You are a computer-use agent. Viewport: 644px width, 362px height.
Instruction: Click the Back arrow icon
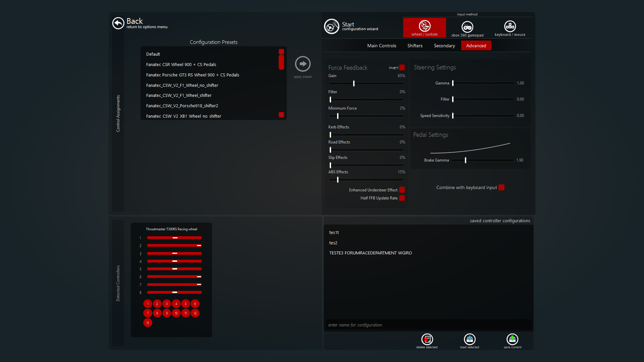click(118, 23)
